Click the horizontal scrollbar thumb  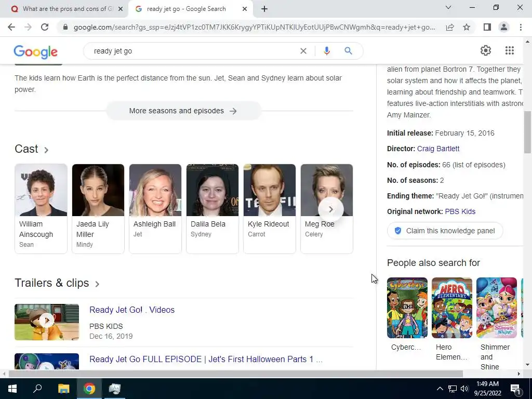(236, 374)
